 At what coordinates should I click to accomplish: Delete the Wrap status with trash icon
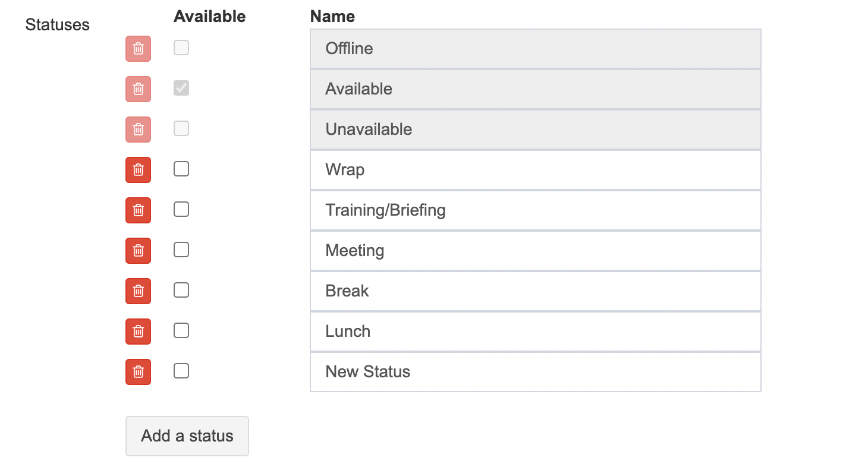138,170
